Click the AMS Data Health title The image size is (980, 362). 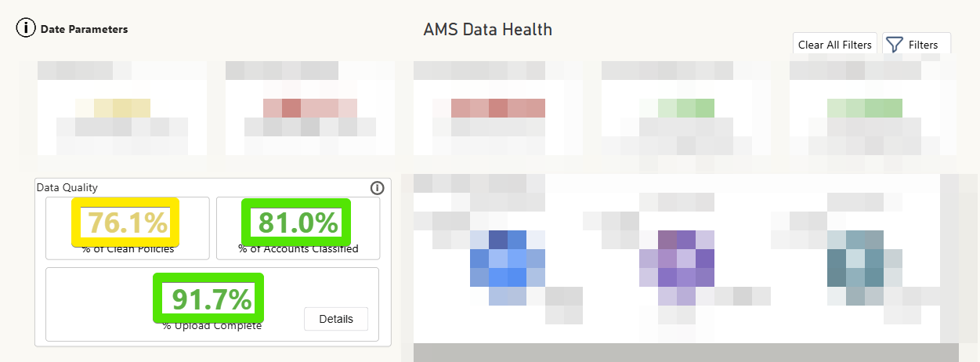(487, 30)
